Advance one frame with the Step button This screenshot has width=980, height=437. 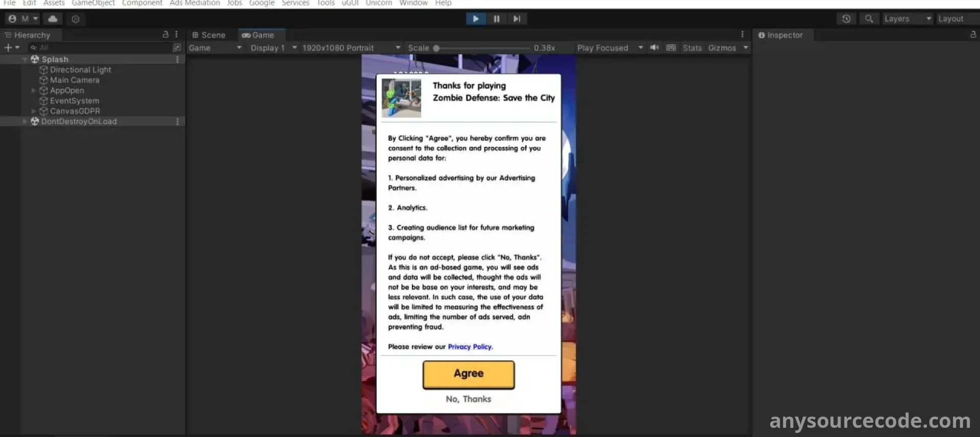517,19
